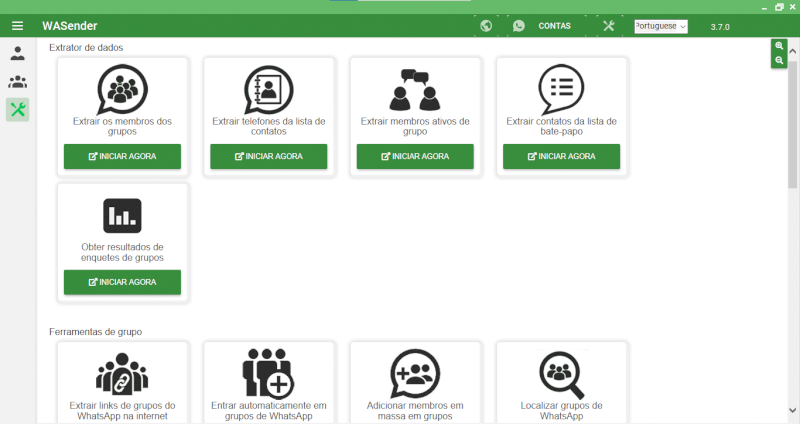Start Extrair membros ativos de grupo
Viewport: 800px width, 424px height.
(x=415, y=156)
